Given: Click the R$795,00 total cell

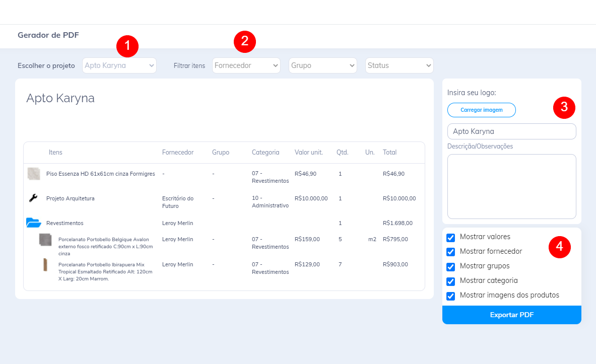Looking at the screenshot, I should 395,239.
